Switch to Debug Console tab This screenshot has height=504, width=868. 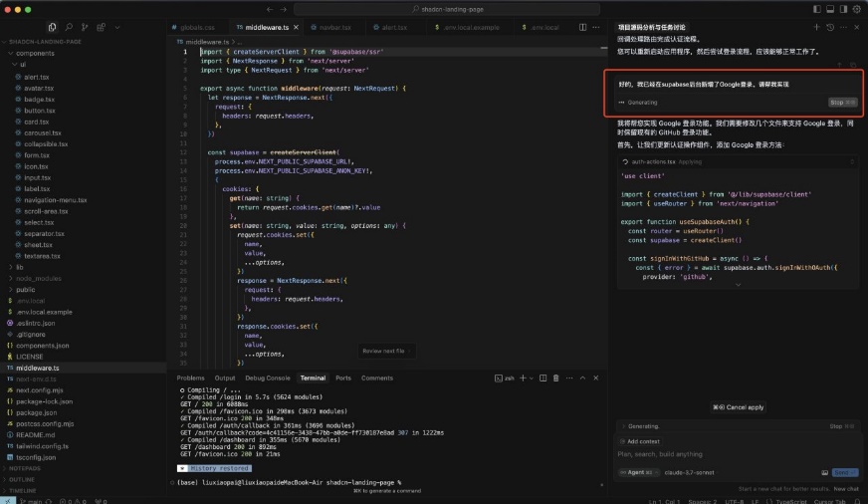point(267,378)
